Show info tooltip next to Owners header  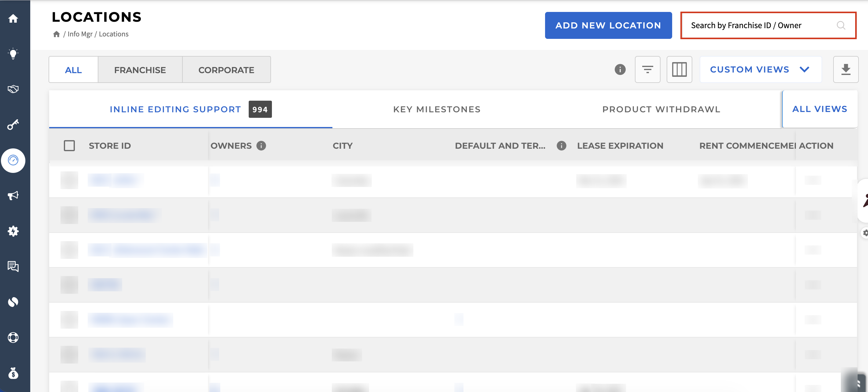point(261,145)
